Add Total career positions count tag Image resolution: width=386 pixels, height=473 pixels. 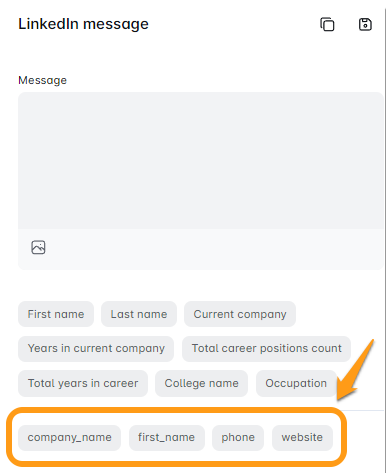pyautogui.click(x=266, y=349)
